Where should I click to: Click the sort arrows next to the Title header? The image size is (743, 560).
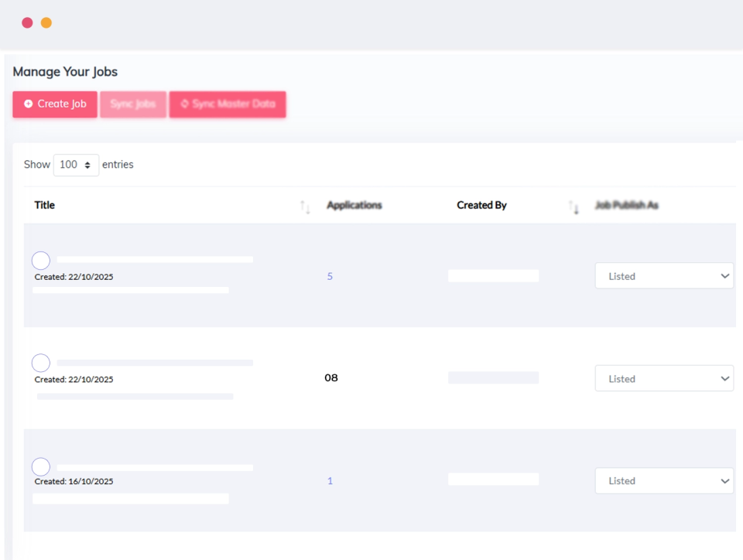pos(305,207)
